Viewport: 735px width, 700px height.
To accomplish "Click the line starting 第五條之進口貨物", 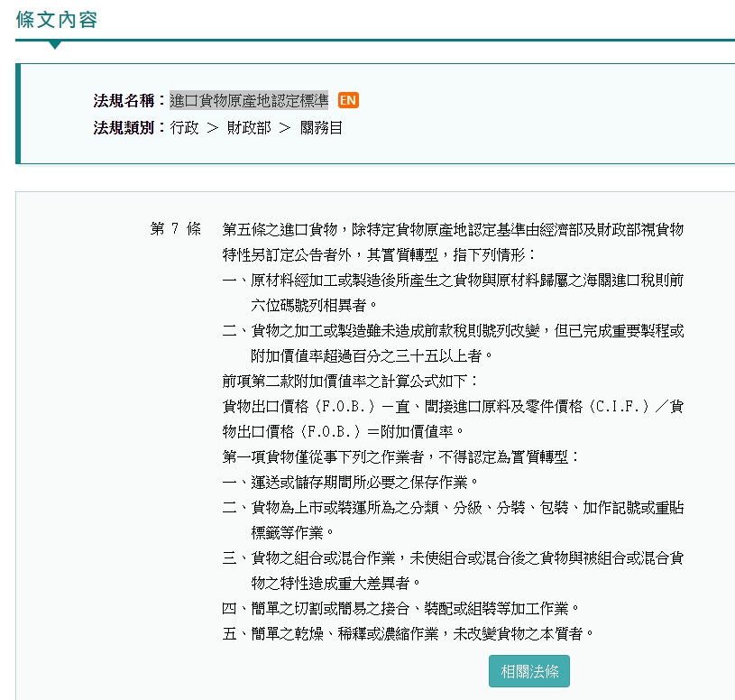I will point(453,229).
